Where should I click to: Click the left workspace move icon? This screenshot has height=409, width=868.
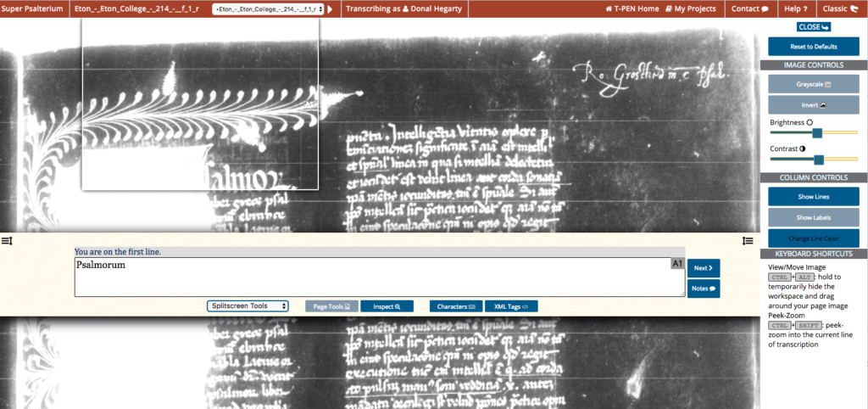[7, 240]
